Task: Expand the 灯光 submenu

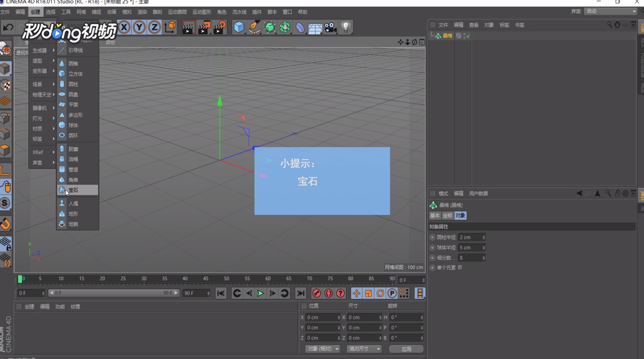Action: (x=43, y=118)
